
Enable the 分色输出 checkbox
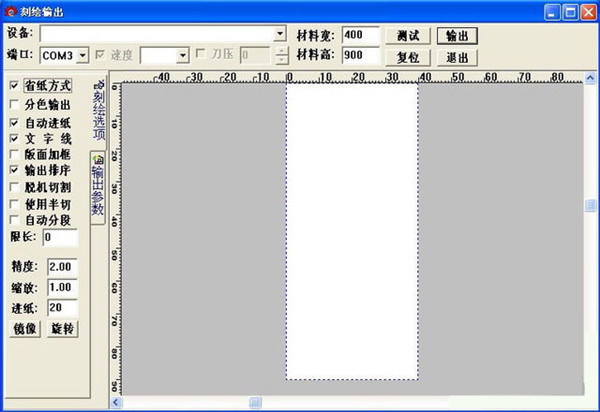click(14, 104)
